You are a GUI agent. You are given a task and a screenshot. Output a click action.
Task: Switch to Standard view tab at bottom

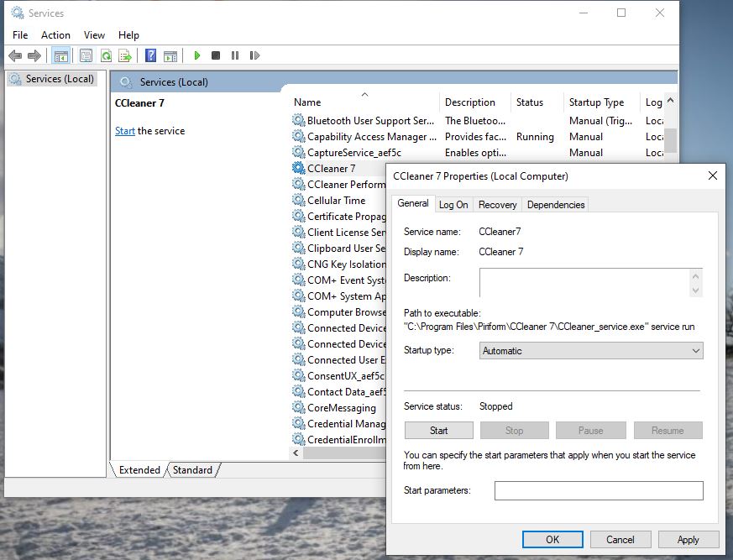pyautogui.click(x=192, y=470)
